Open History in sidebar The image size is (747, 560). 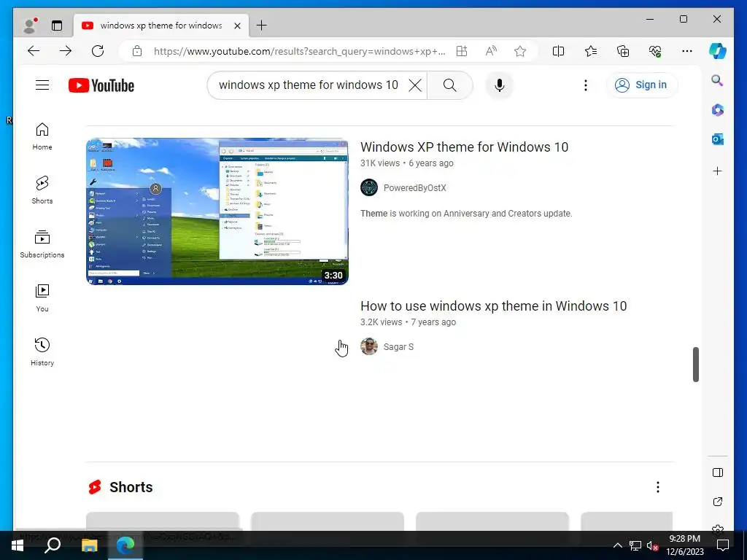[x=42, y=352]
